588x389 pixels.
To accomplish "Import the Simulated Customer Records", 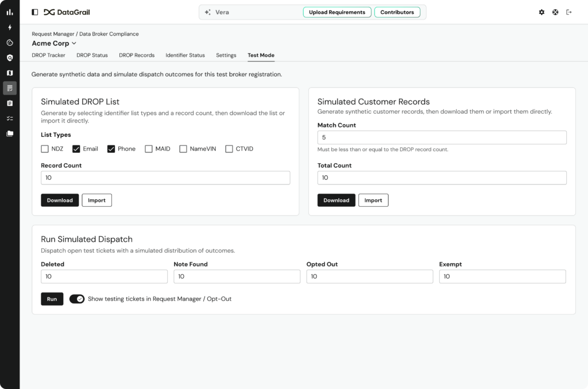I will pos(373,201).
